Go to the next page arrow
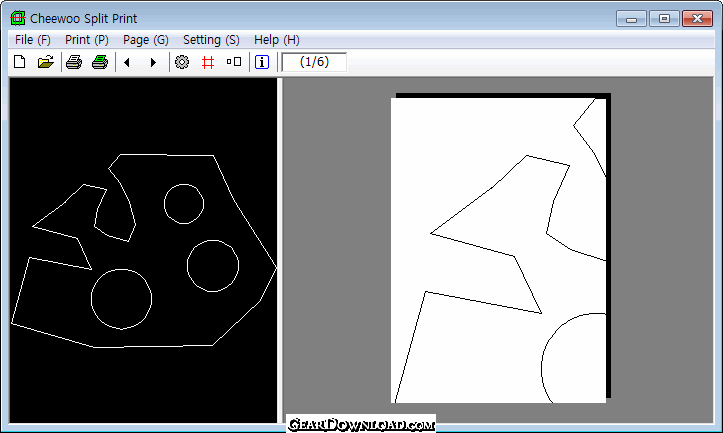Screen dimensions: 723x433 click(x=153, y=62)
